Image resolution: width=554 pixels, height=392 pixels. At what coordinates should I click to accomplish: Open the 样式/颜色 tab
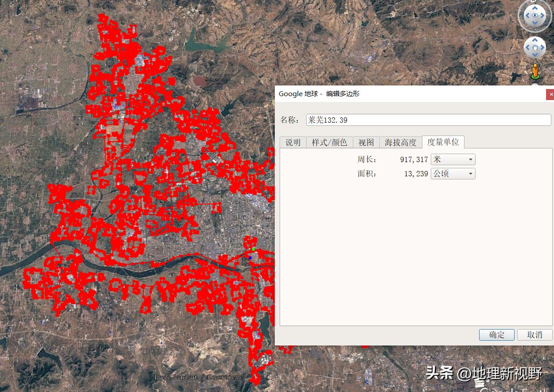pos(329,142)
